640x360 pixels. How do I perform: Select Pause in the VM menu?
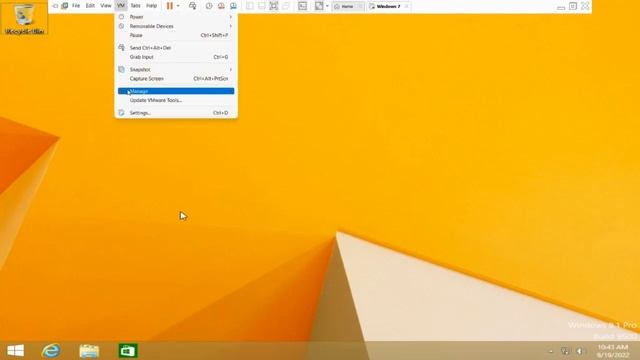click(176, 36)
